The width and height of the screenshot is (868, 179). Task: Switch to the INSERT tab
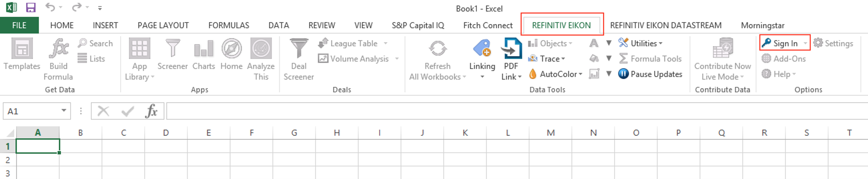tap(105, 25)
